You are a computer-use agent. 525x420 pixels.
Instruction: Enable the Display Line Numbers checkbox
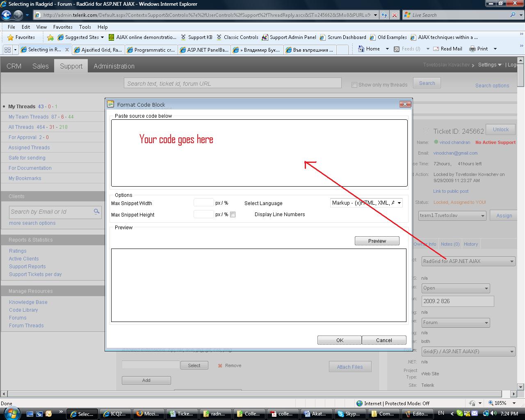(x=233, y=215)
